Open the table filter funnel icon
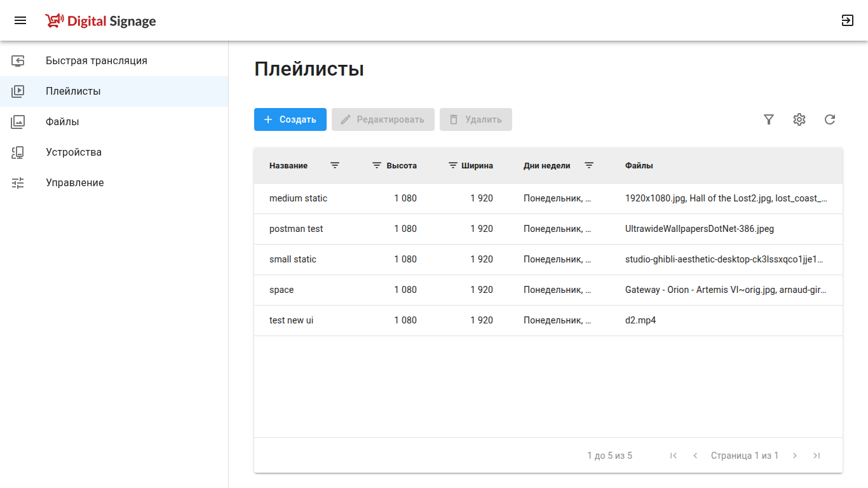Image resolution: width=868 pixels, height=488 pixels. click(x=769, y=119)
